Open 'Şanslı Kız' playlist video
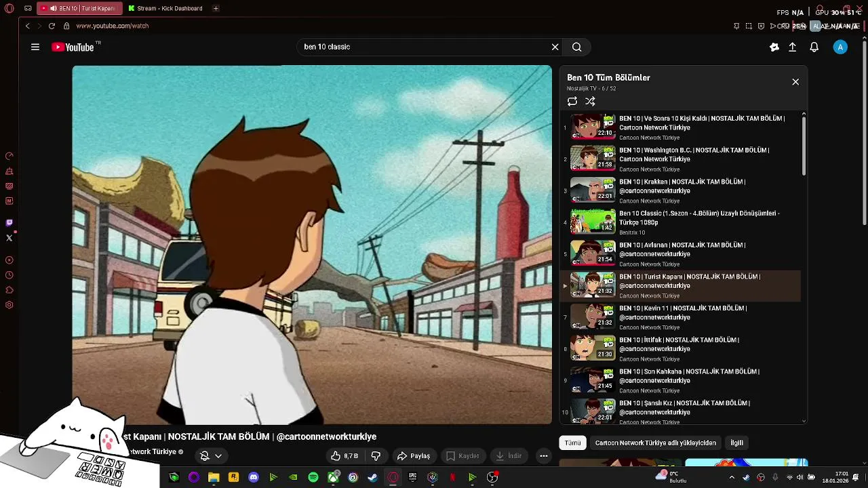868x488 pixels. pyautogui.click(x=680, y=412)
